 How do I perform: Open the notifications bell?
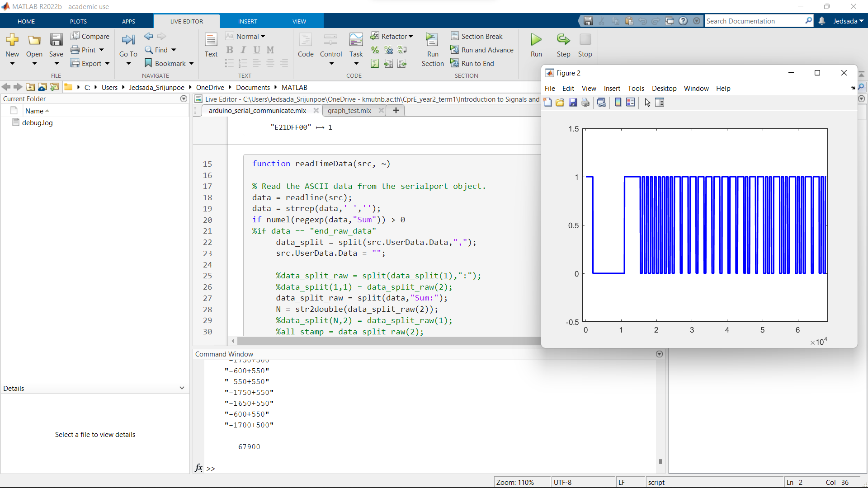pyautogui.click(x=822, y=21)
